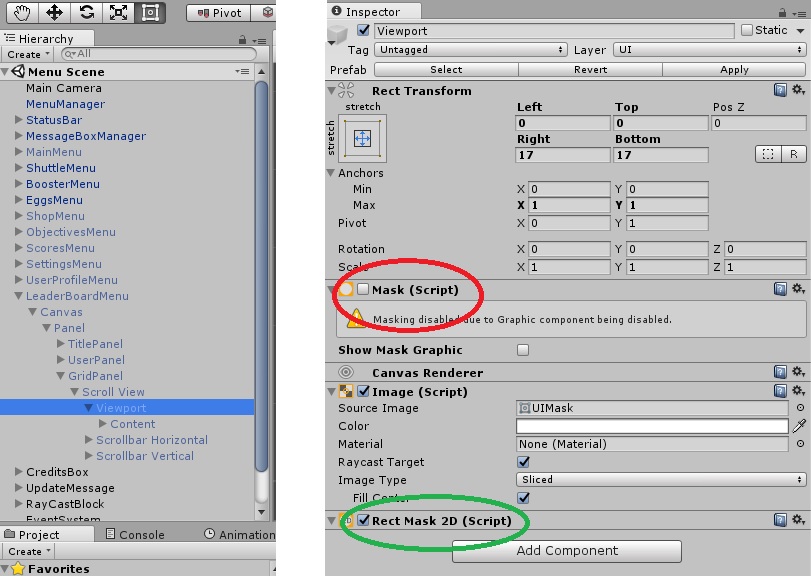Image resolution: width=811 pixels, height=576 pixels.
Task: Click the Prefab Select button
Action: [446, 69]
